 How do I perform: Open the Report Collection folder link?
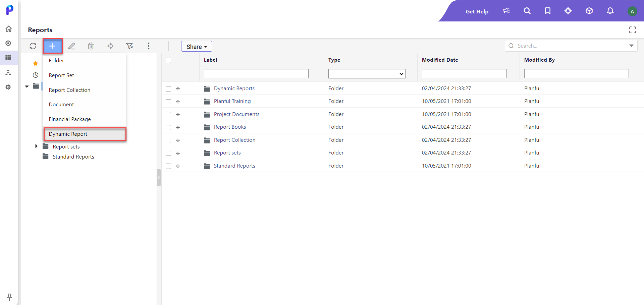[x=234, y=140]
